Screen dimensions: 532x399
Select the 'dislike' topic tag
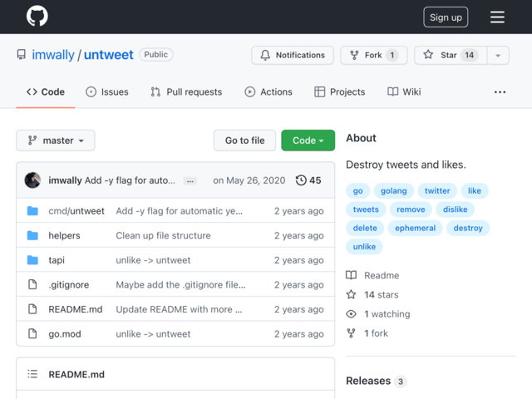455,209
